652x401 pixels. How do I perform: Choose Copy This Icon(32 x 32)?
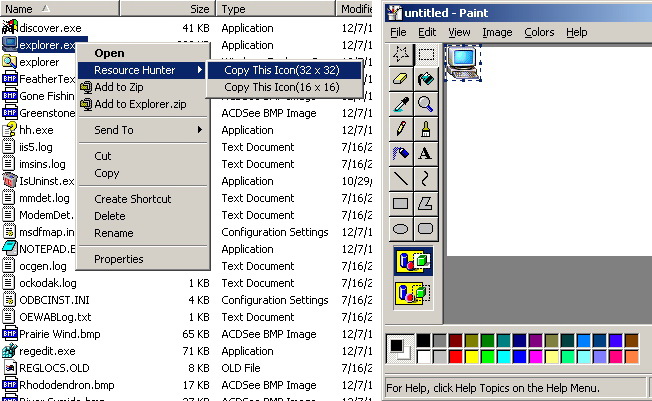point(284,70)
